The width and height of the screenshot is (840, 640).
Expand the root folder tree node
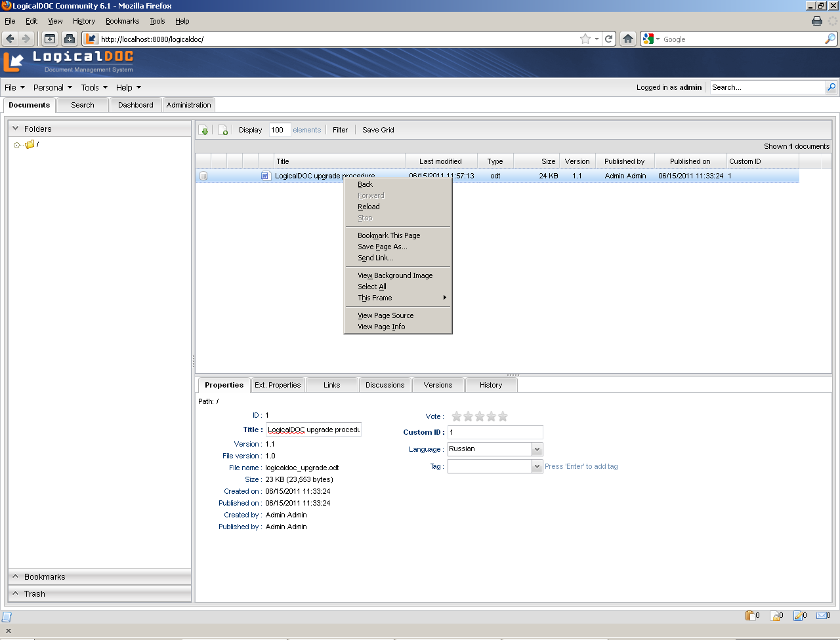coord(16,145)
